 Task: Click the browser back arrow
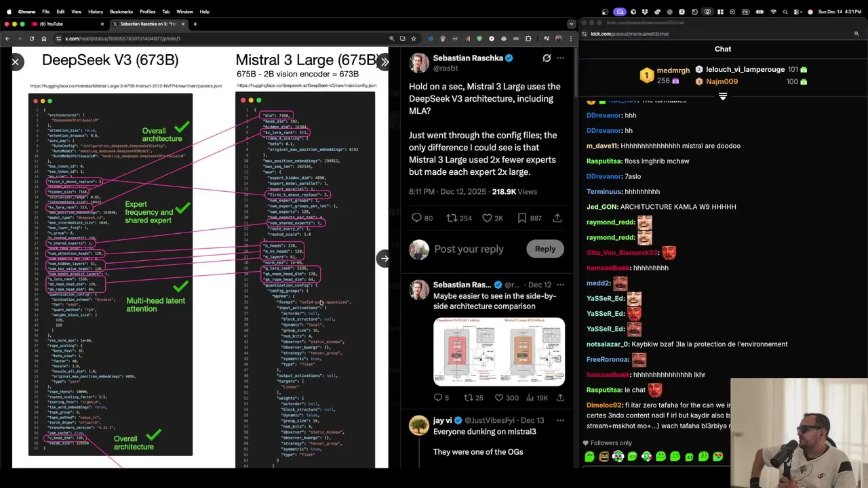coord(7,39)
